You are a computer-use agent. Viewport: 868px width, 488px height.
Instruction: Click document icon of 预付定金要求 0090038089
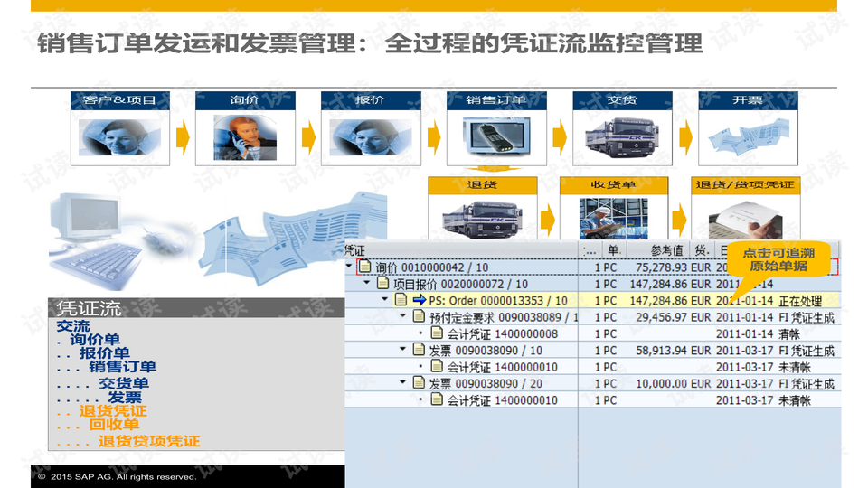click(419, 316)
